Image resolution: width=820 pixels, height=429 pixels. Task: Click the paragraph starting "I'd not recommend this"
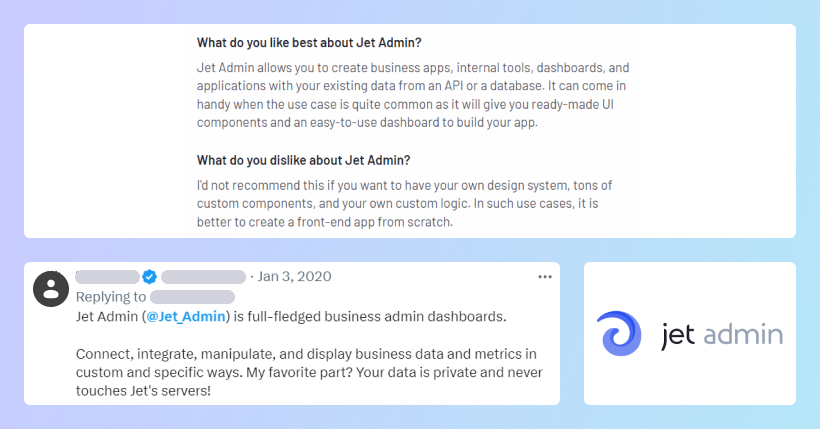pos(404,204)
